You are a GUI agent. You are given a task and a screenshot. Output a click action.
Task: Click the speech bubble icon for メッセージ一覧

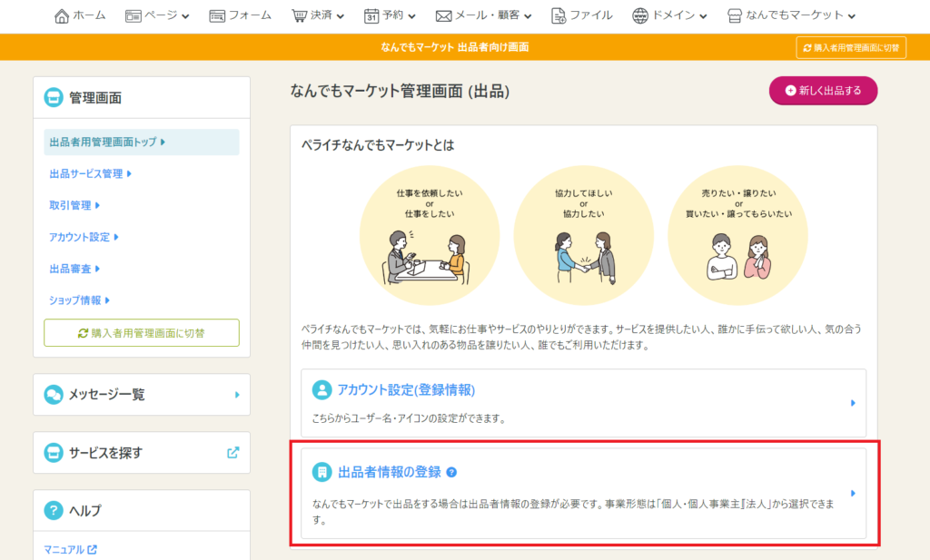tap(54, 395)
